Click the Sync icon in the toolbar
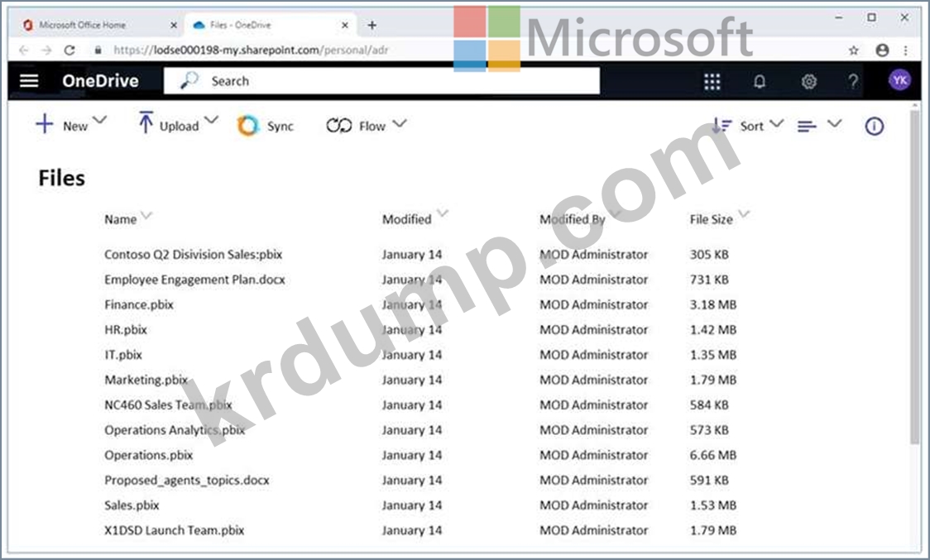This screenshot has width=930, height=560. click(x=248, y=126)
